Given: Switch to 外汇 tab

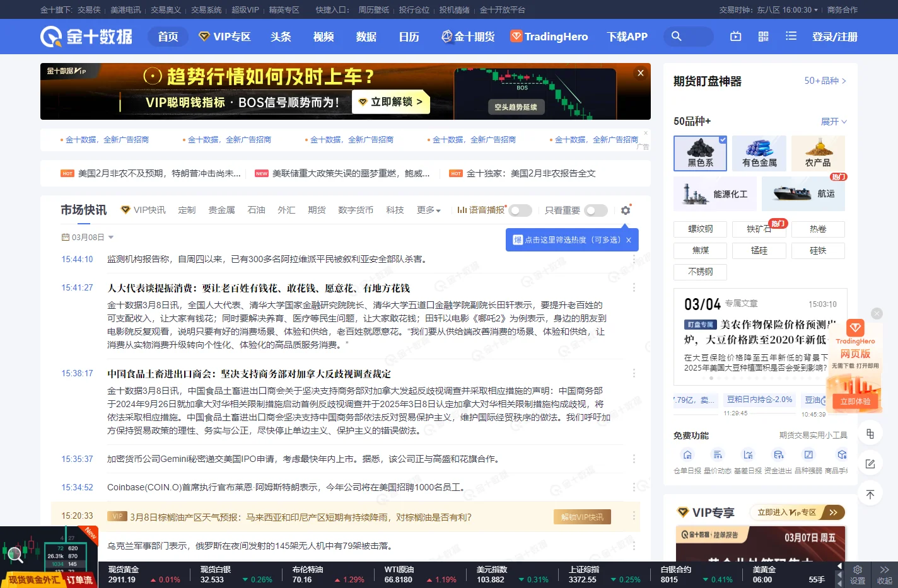Looking at the screenshot, I should tap(286, 210).
